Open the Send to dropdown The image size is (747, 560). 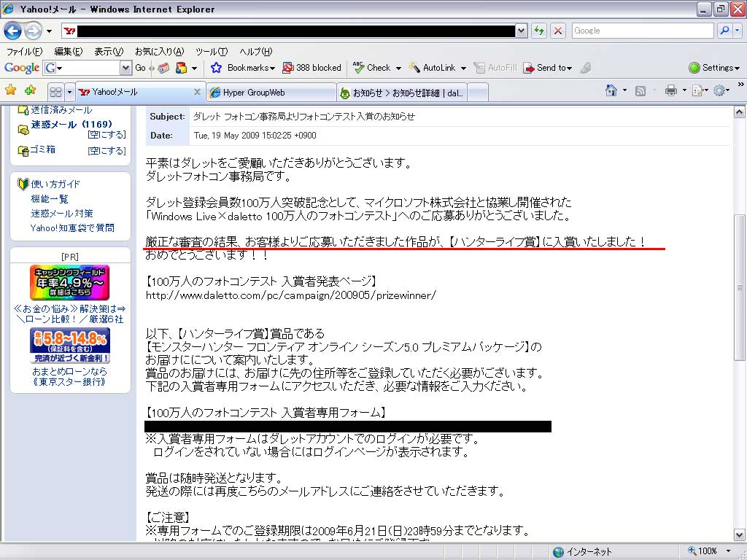[x=547, y=68]
